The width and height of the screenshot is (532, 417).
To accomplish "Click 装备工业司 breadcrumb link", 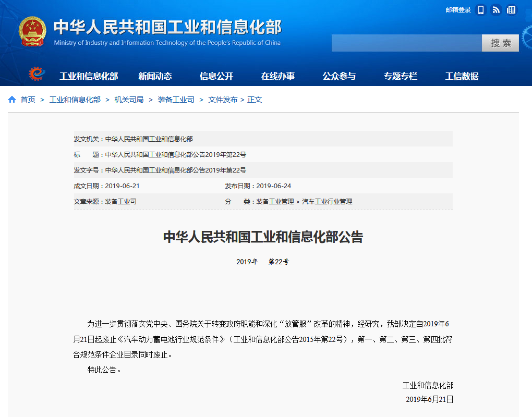I will coord(176,100).
